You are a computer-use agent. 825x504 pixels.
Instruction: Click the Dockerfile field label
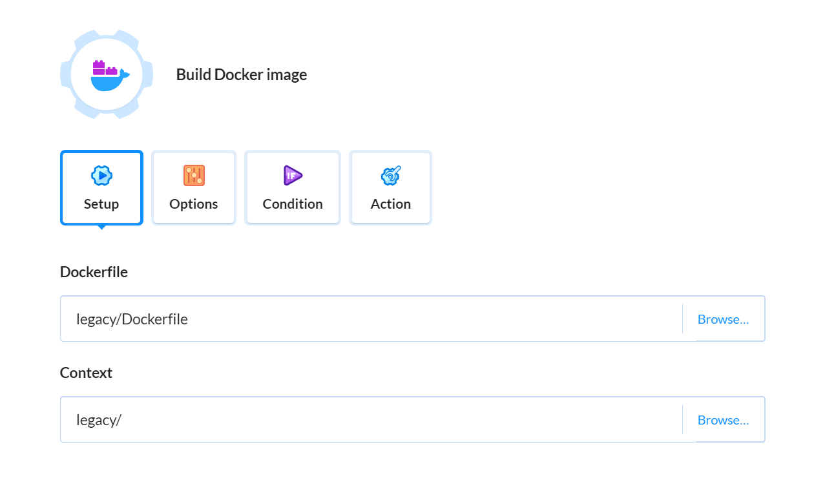tap(94, 272)
